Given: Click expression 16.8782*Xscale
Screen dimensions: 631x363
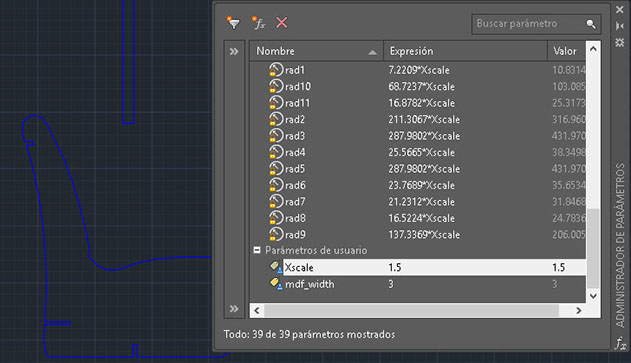Looking at the screenshot, I should (421, 103).
